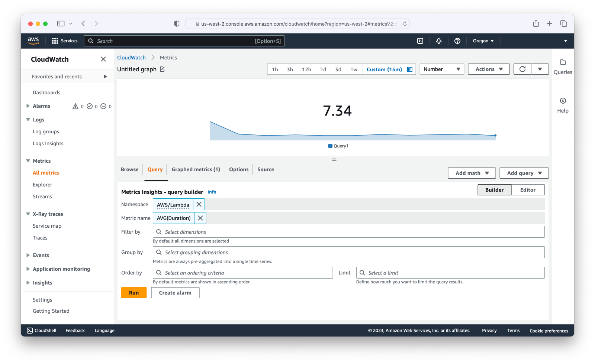This screenshot has height=364, width=595.
Task: Click the privacy shield icon
Action: pyautogui.click(x=177, y=23)
